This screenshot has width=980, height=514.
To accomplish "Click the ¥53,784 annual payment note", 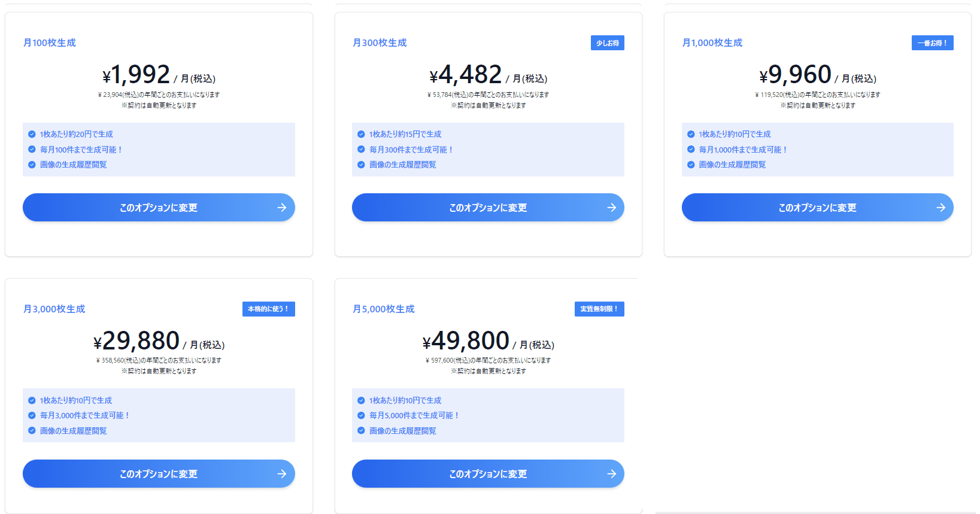I will coord(488,95).
